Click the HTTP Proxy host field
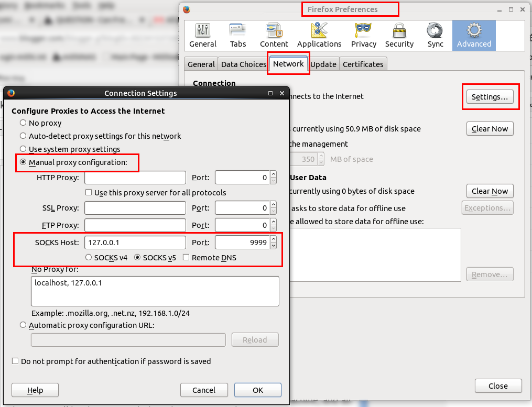The width and height of the screenshot is (532, 407). click(135, 178)
